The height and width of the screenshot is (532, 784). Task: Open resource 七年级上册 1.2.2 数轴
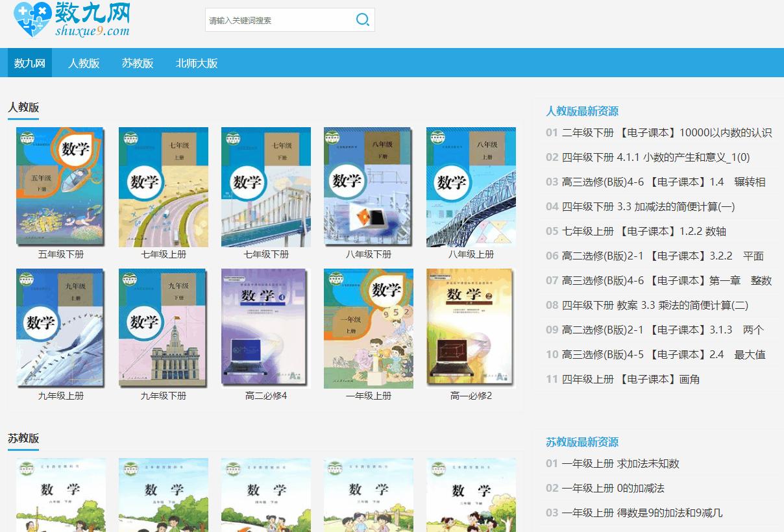coord(643,231)
